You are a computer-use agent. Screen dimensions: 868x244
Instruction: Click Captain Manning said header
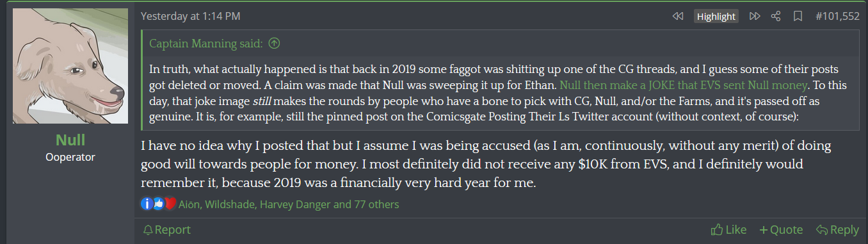[x=207, y=44]
